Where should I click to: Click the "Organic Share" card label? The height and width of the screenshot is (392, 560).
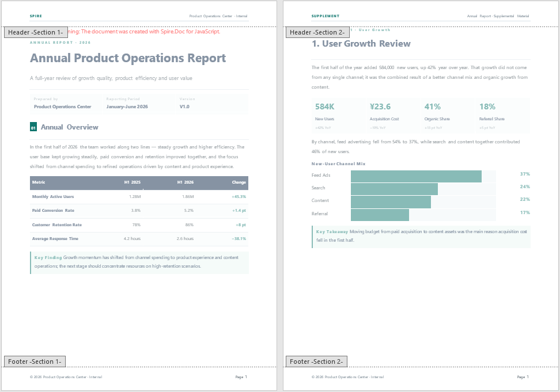(x=437, y=119)
